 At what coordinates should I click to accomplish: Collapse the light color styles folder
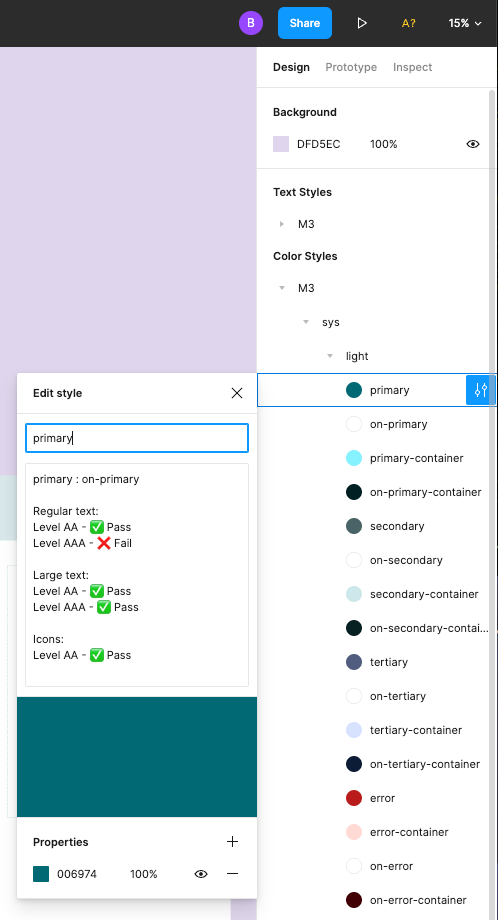point(330,356)
